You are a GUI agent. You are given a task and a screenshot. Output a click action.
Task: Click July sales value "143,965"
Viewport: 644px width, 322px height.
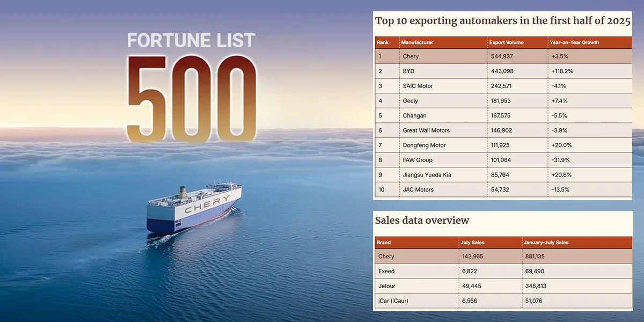[x=473, y=257]
